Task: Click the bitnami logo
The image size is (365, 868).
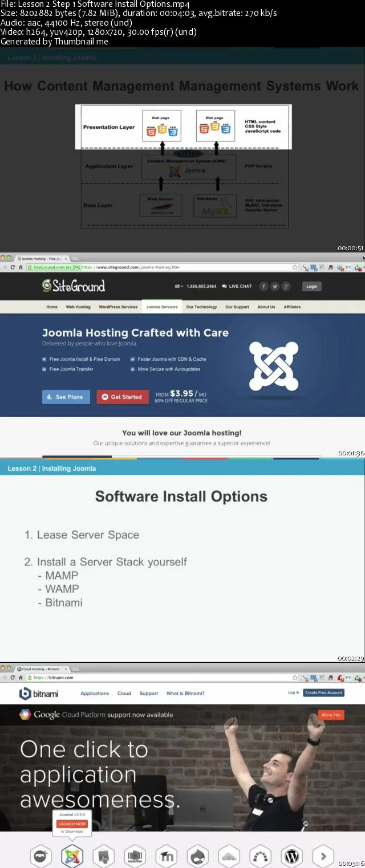Action: 39,694
